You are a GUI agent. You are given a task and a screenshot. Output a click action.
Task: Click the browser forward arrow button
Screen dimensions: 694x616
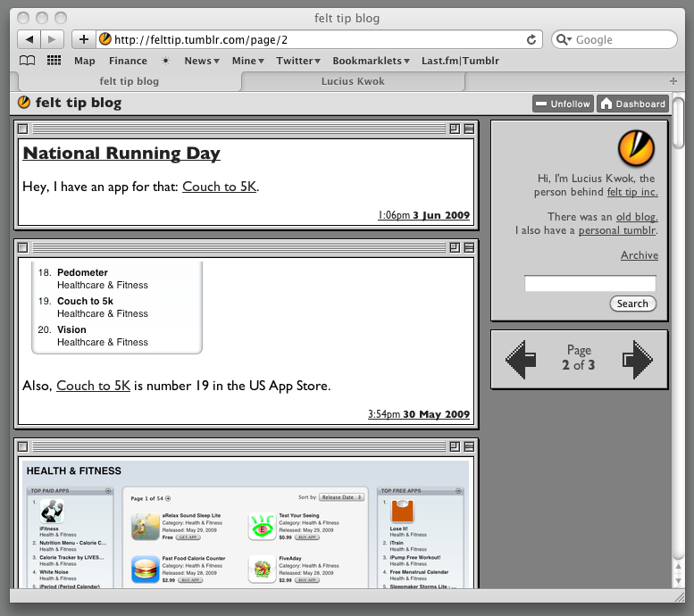coord(53,39)
